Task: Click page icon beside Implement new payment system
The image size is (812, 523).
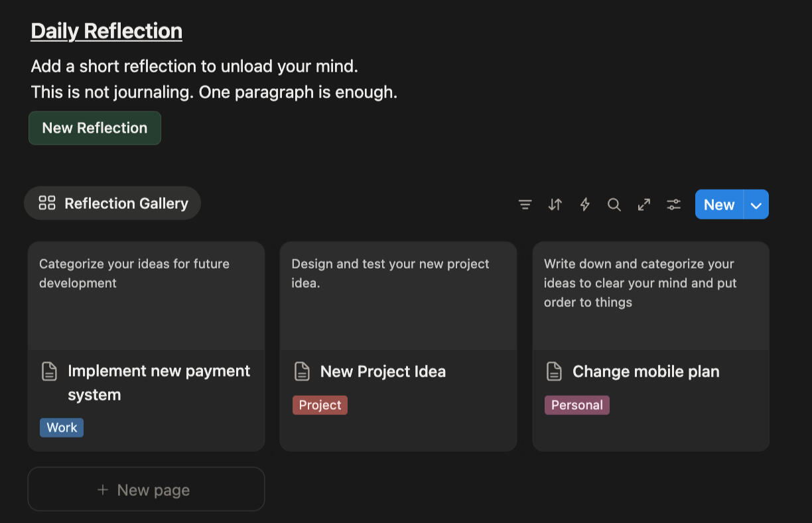Action: (x=50, y=371)
